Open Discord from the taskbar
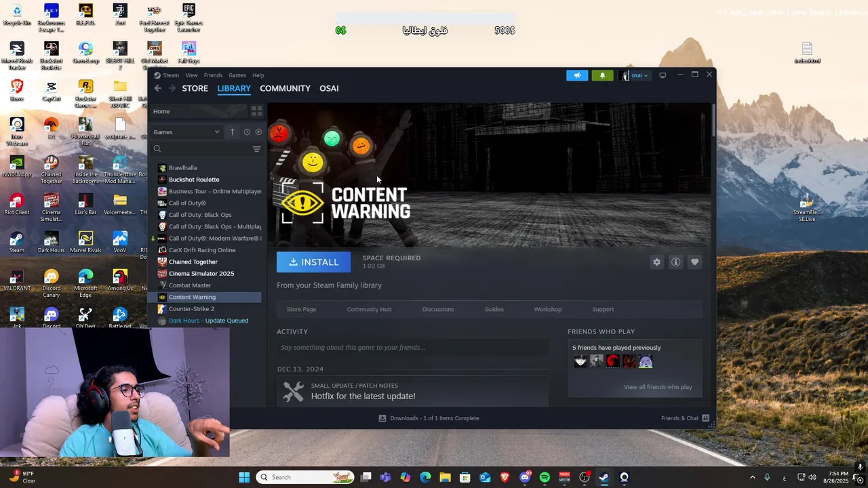The image size is (868, 488). (x=525, y=477)
